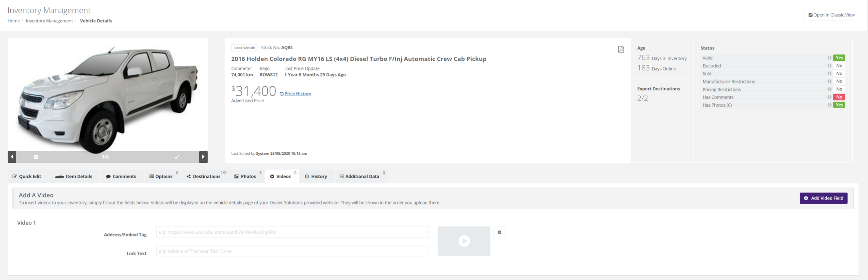The width and height of the screenshot is (868, 280).
Task: Click the vehicle title 2016 Holden Colorado
Action: point(359,59)
